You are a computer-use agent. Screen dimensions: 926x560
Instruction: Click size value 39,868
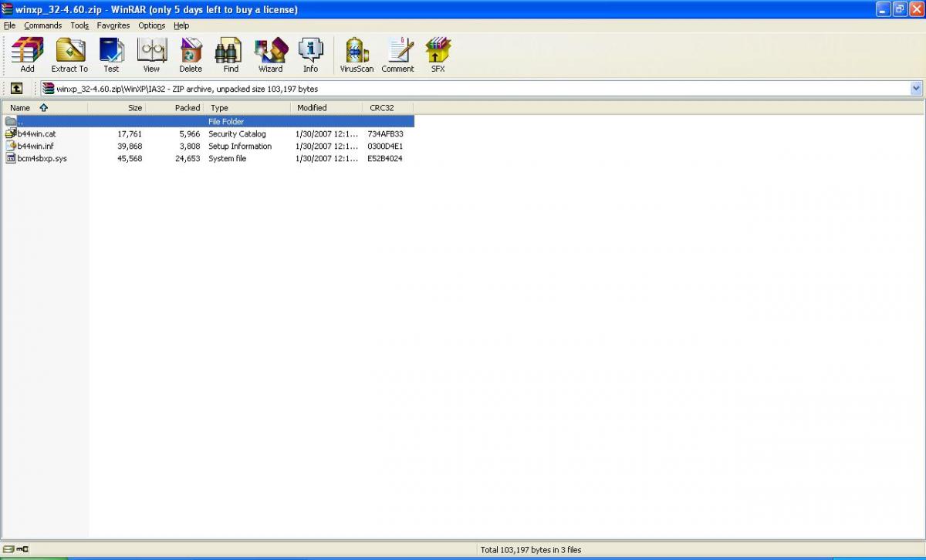click(130, 147)
